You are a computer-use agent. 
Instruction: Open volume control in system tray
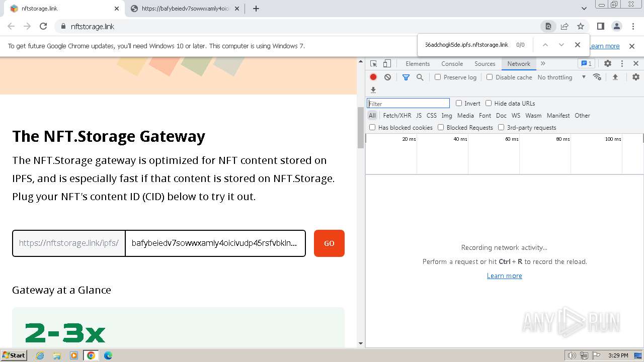tap(572, 355)
